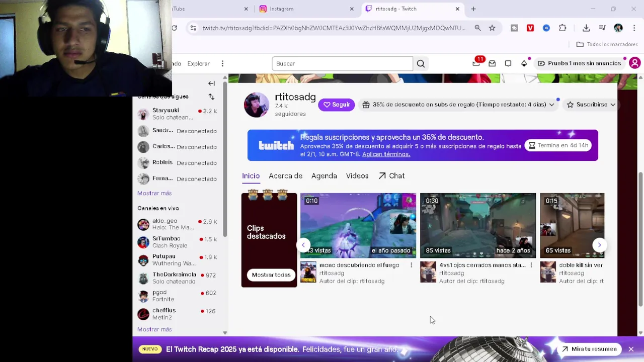The height and width of the screenshot is (362, 644).
Task: Open the media control icon in toolbar
Action: coord(602,28)
